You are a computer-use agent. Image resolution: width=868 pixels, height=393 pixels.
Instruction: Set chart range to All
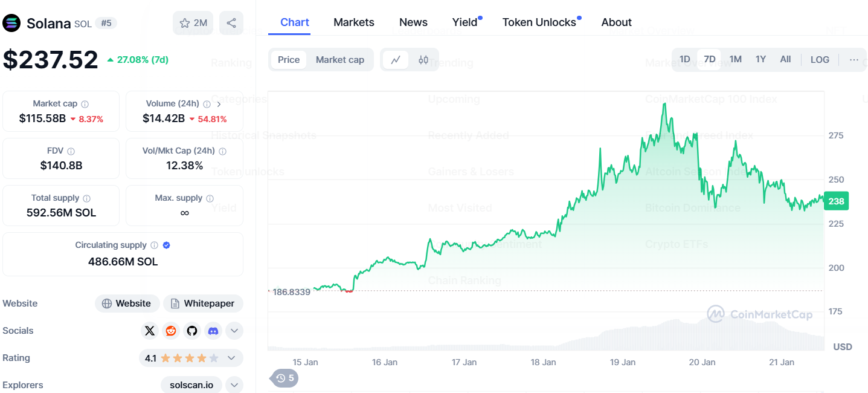coord(785,59)
